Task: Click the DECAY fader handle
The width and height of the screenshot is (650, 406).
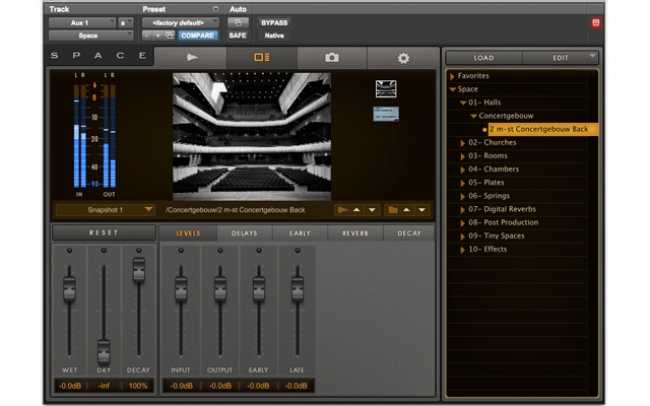Action: coord(138,269)
